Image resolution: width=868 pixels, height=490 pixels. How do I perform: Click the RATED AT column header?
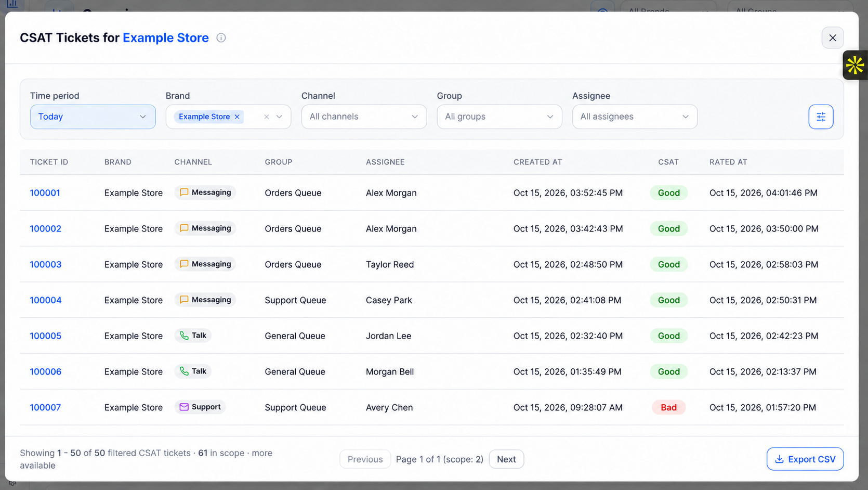[728, 162]
